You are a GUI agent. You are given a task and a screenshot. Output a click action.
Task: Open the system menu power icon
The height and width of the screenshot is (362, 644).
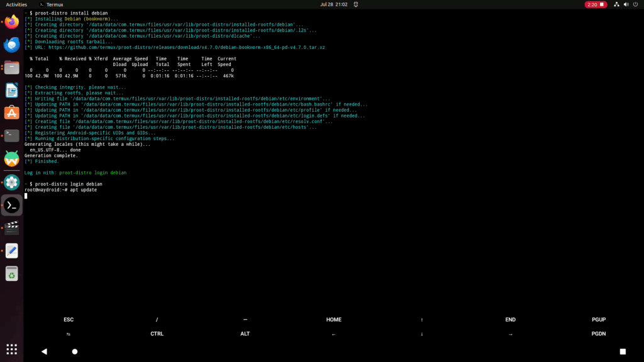635,4
